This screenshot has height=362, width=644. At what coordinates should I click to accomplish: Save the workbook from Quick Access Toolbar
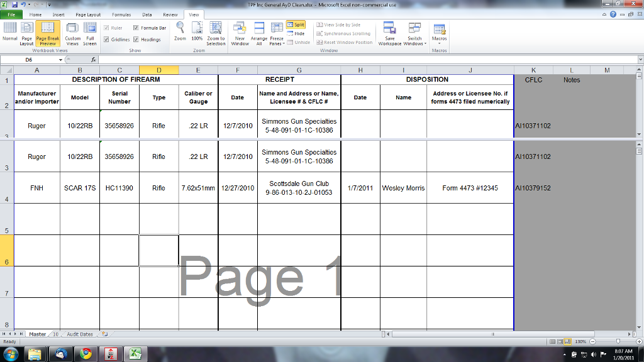tap(15, 4)
